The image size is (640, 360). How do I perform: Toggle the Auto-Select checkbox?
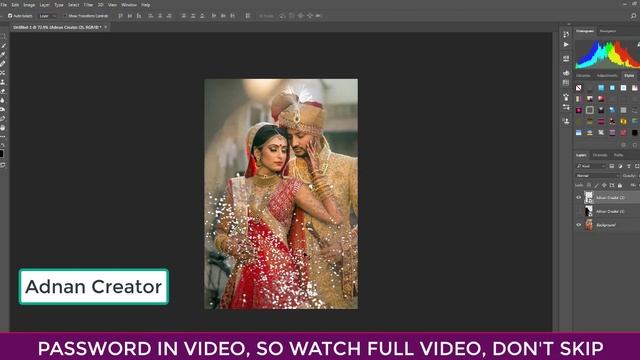point(10,16)
